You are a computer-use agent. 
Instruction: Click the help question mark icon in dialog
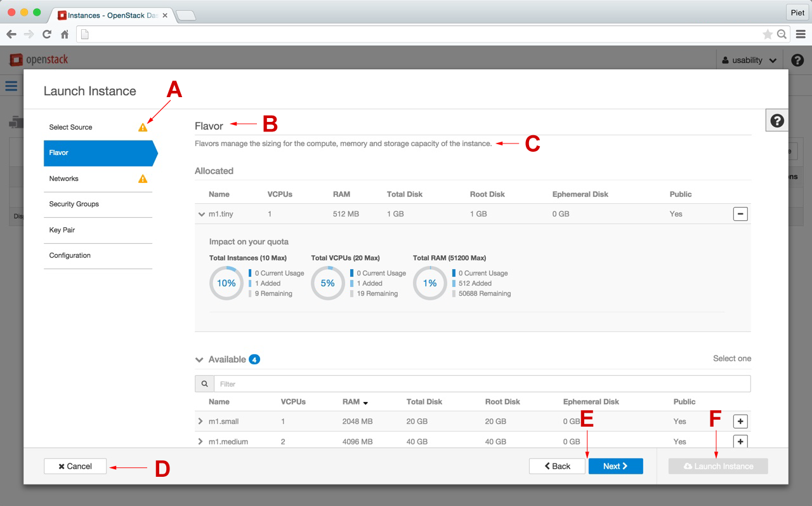777,121
